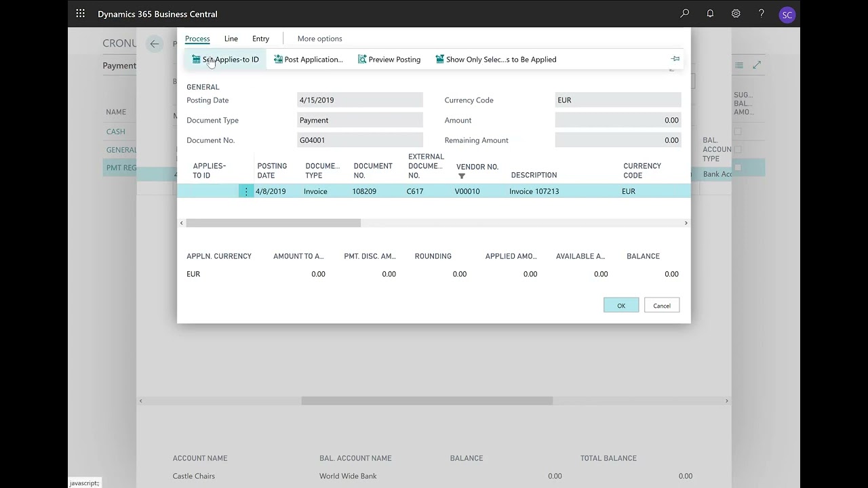Viewport: 868px width, 488px height.
Task: Open the help question mark icon
Action: pos(762,14)
